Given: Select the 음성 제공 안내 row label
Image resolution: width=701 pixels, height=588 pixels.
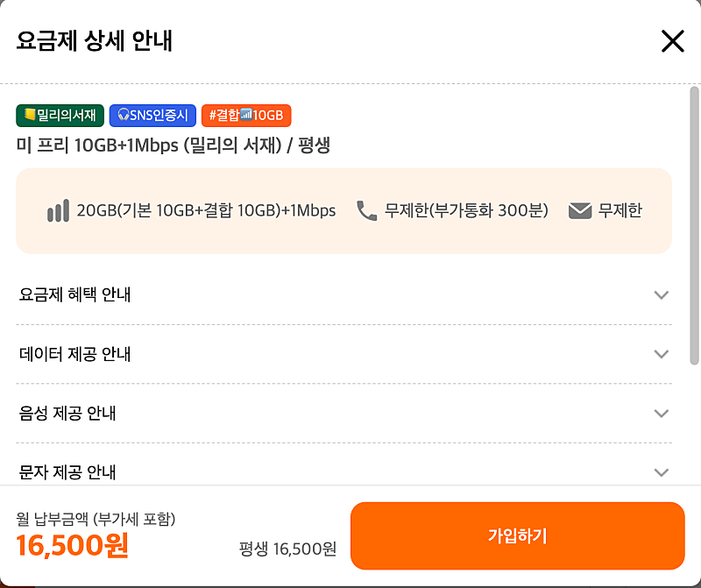Looking at the screenshot, I should tap(68, 414).
